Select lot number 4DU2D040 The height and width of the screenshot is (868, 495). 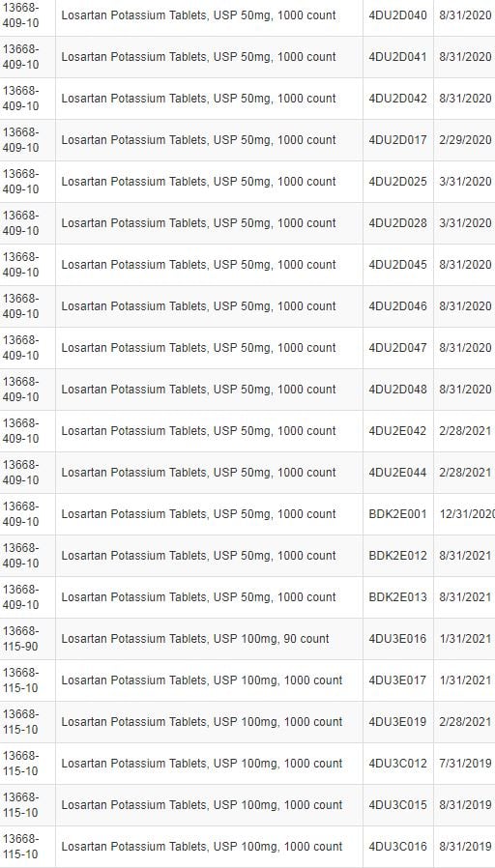pyautogui.click(x=397, y=15)
